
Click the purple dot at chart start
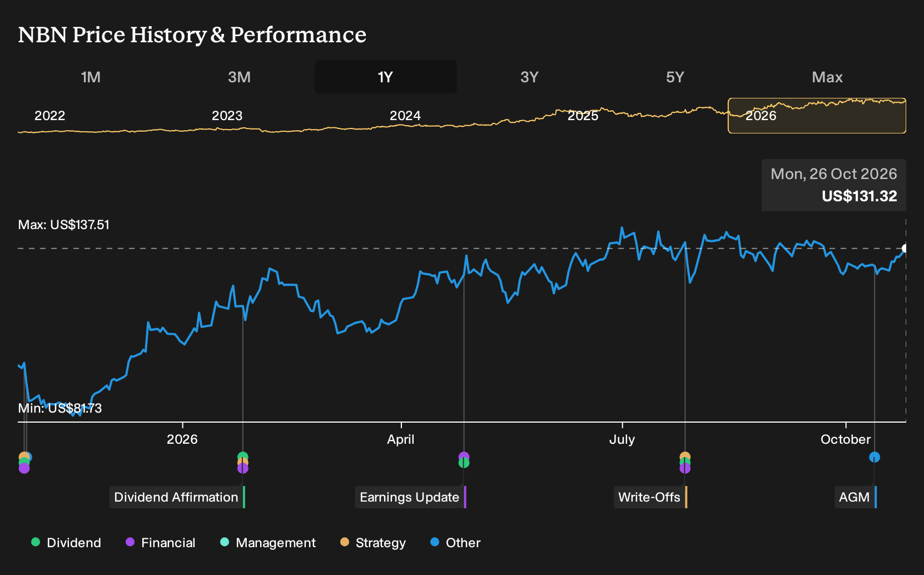point(24,469)
